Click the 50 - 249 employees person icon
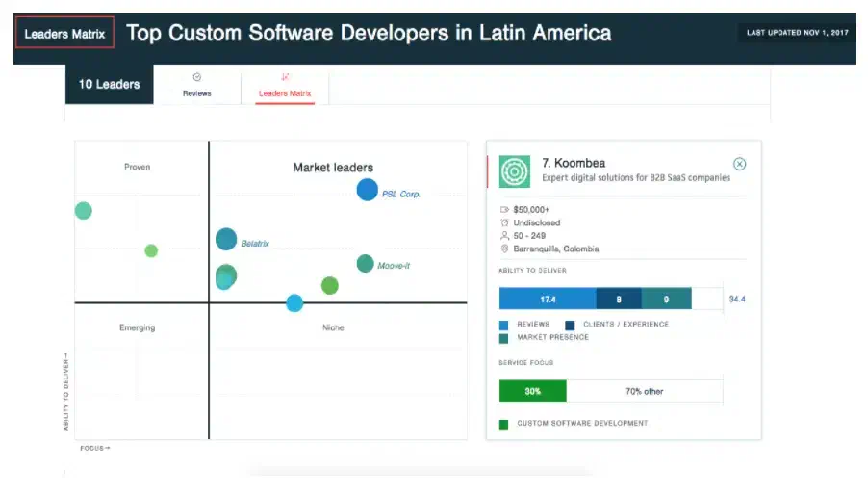 (x=504, y=235)
